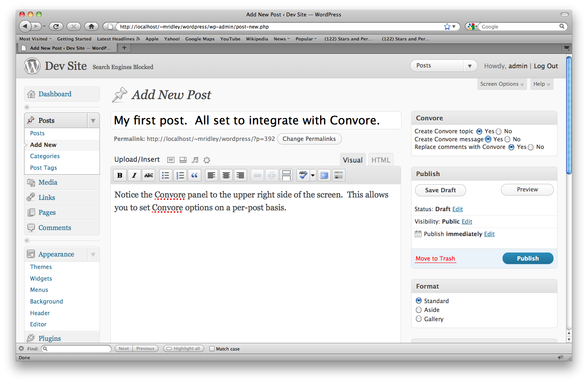
Task: Click the unlink broken-chain icon
Action: click(272, 175)
